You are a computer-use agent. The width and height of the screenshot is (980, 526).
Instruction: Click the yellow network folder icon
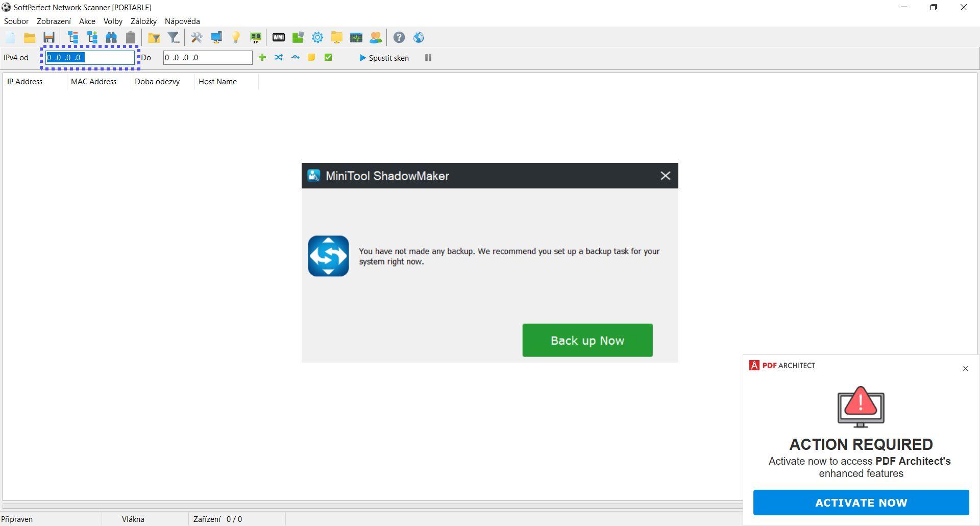pyautogui.click(x=337, y=37)
